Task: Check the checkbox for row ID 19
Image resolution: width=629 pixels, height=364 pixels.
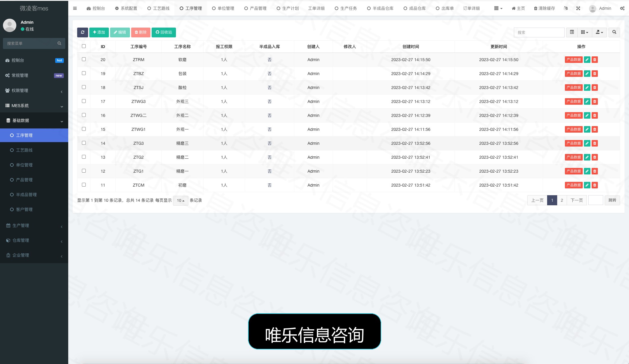Action: 84,73
